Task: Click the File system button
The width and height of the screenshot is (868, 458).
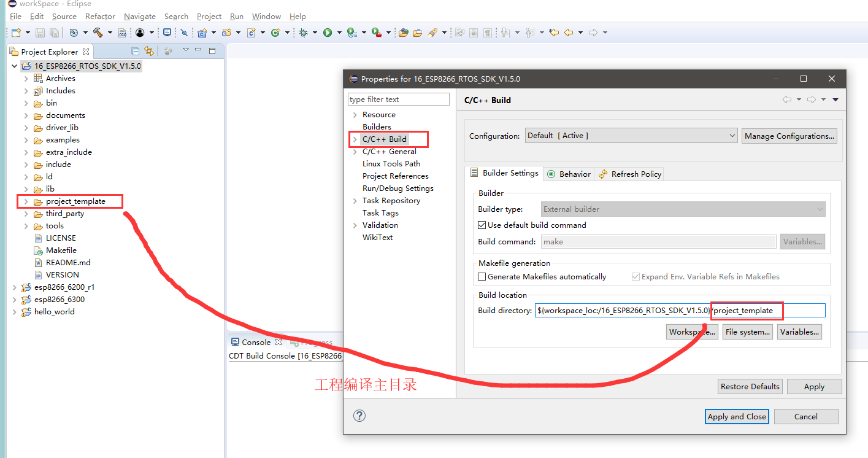Action: pos(747,332)
